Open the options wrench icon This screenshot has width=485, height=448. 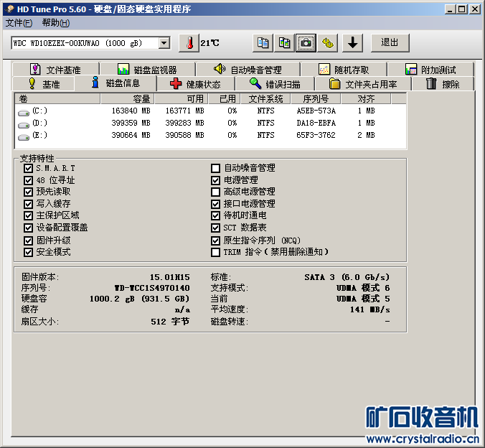click(328, 43)
